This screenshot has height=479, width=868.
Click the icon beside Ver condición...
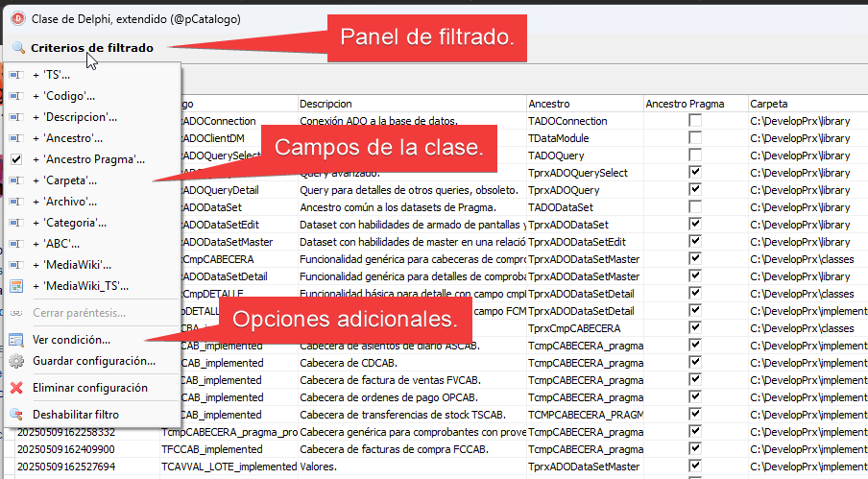[16, 340]
